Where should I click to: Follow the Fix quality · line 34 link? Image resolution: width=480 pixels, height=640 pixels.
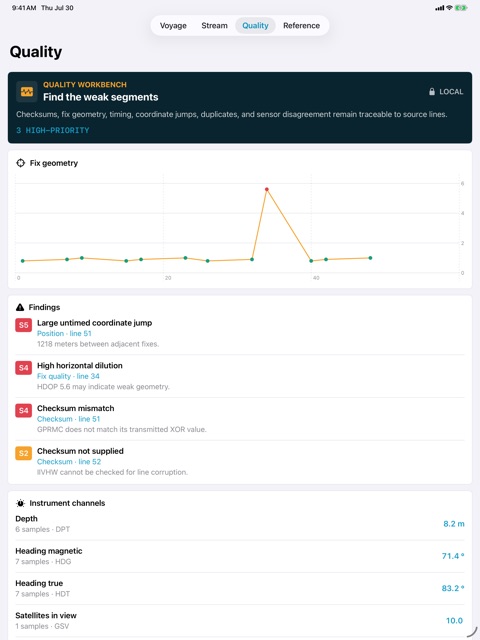click(x=68, y=376)
